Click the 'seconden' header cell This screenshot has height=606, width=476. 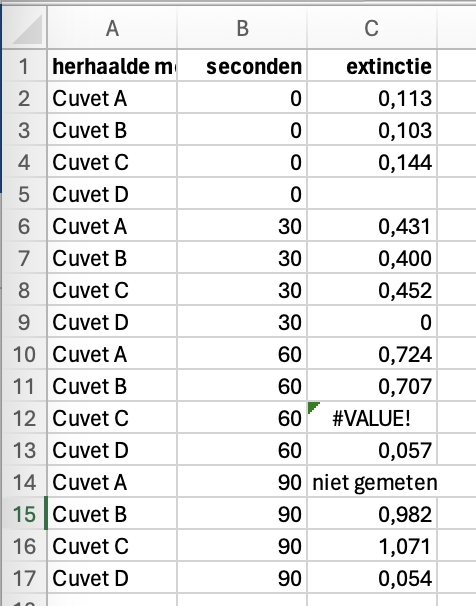pyautogui.click(x=242, y=66)
